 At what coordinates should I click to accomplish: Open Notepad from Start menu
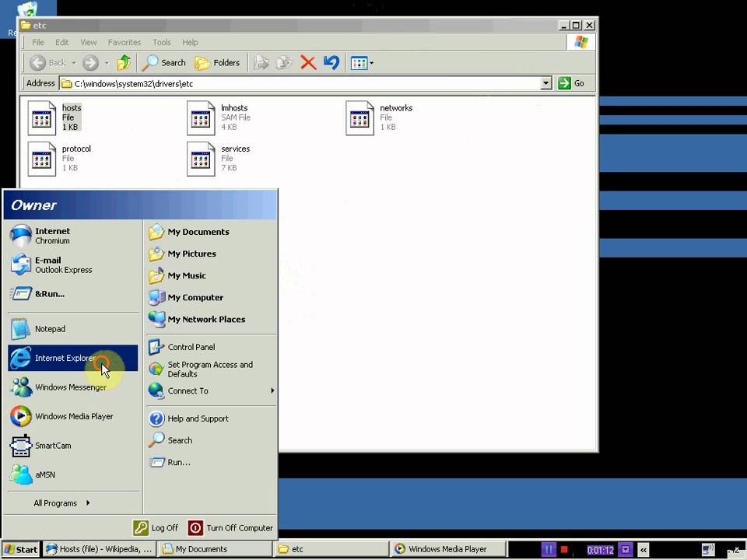point(73,329)
